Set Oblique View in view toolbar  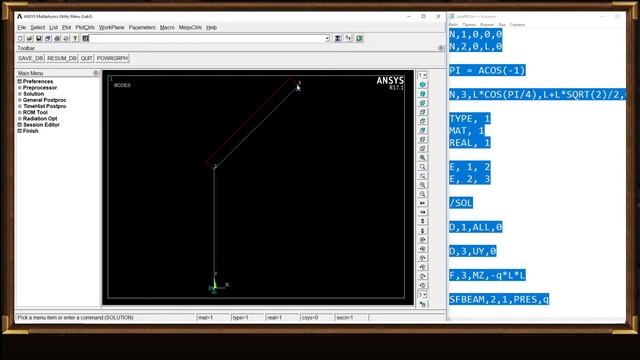[x=422, y=93]
